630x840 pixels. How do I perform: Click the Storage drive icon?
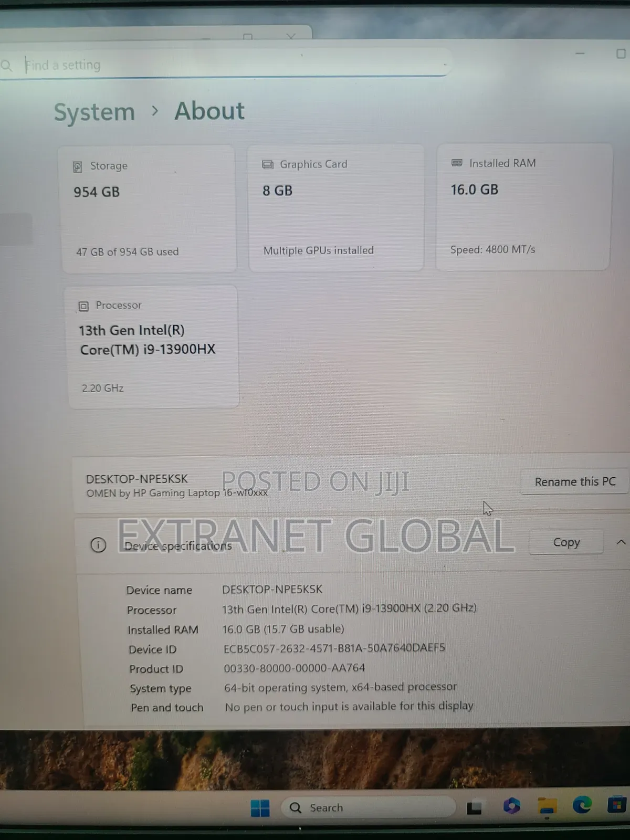[78, 167]
